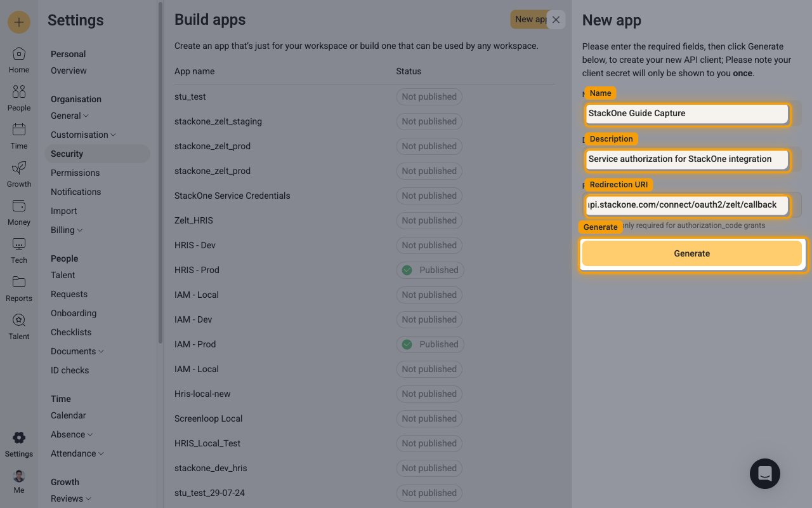Expand Reviews settings submenu
This screenshot has height=508, width=812.
71,498
